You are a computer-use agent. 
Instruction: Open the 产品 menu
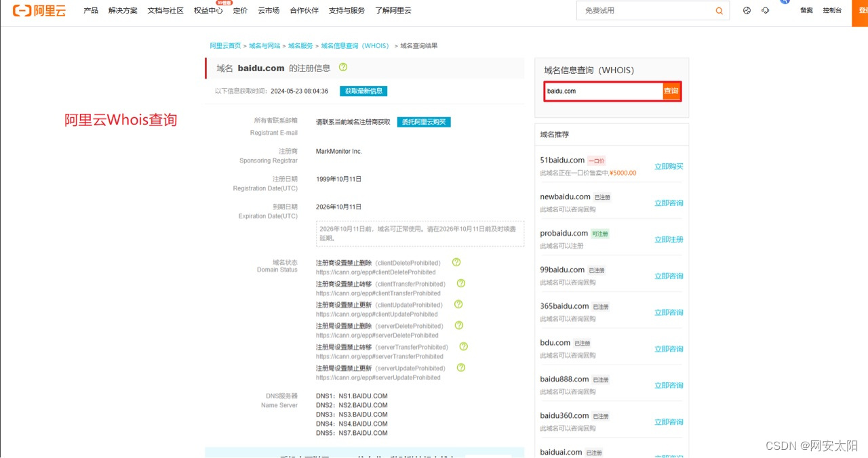(x=91, y=11)
